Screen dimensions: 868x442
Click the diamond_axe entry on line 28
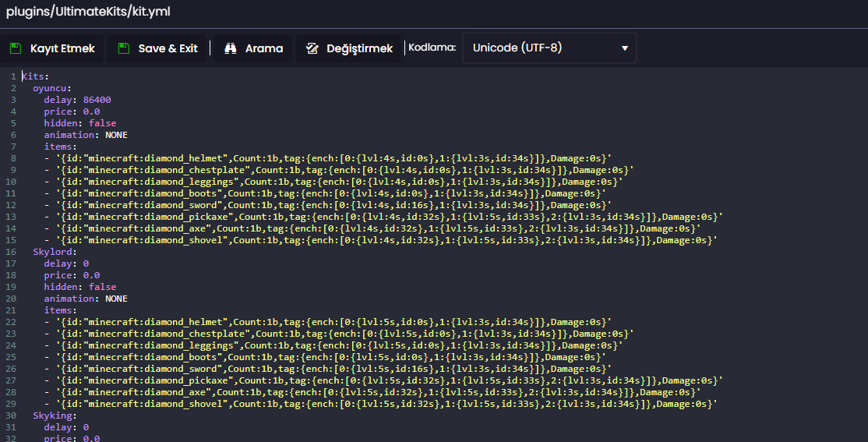click(x=372, y=392)
